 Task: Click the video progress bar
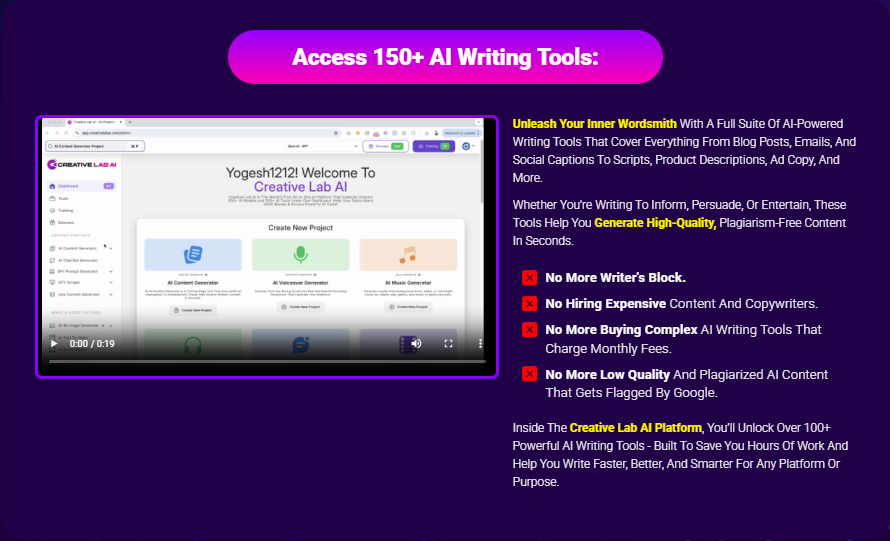[267, 361]
